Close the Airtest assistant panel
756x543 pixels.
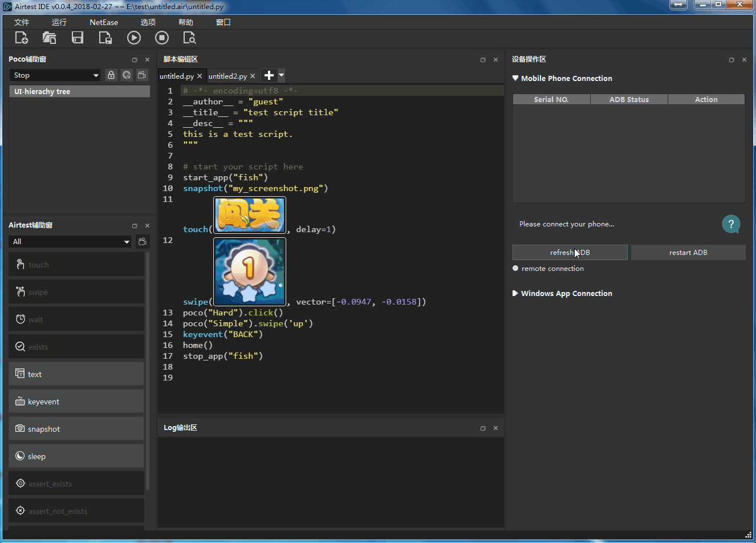point(147,225)
